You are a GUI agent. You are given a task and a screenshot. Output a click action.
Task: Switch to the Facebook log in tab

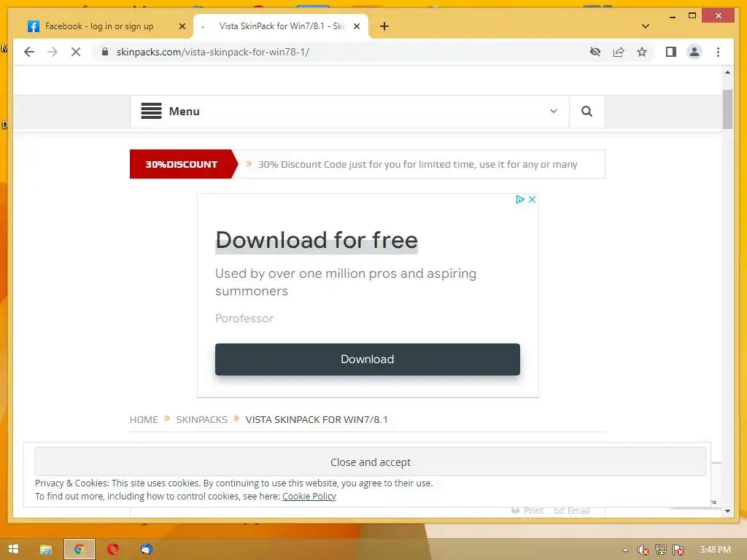point(99,26)
